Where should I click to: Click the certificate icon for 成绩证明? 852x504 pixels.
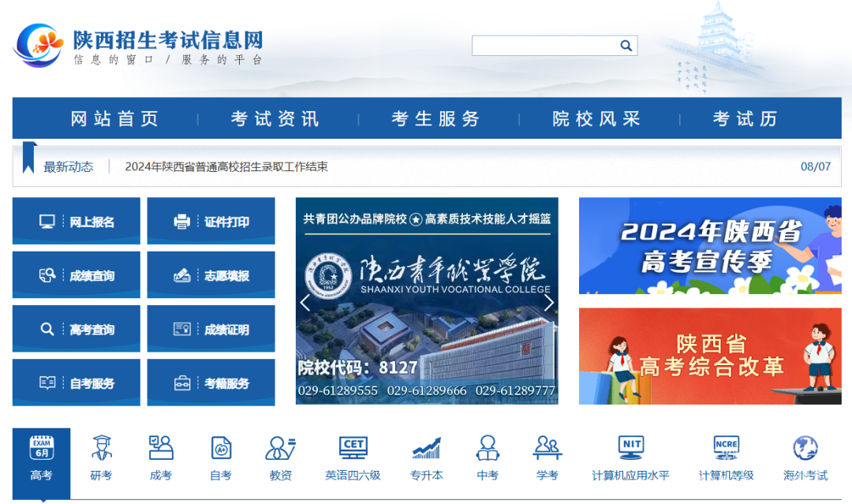pyautogui.click(x=182, y=329)
